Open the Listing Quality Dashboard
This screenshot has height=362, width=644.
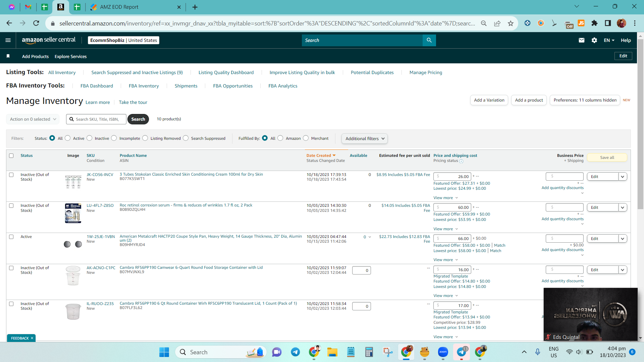[x=226, y=72]
